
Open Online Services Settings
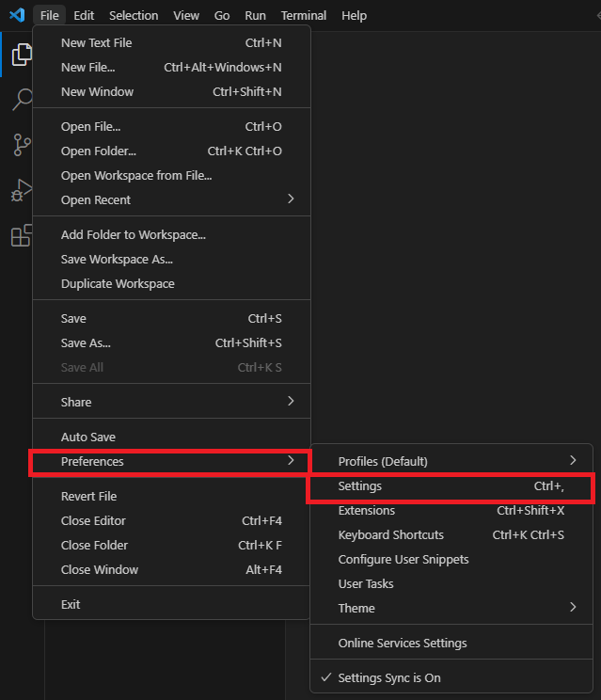(451, 644)
